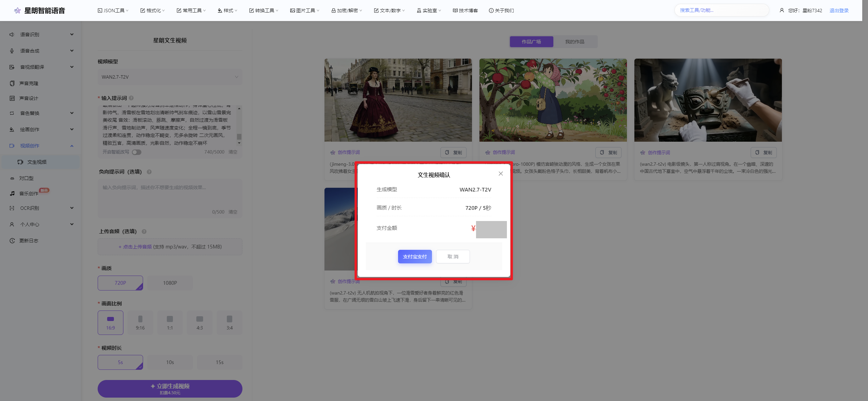868x401 pixels.
Task: Click the 退出登录 link
Action: tap(839, 11)
